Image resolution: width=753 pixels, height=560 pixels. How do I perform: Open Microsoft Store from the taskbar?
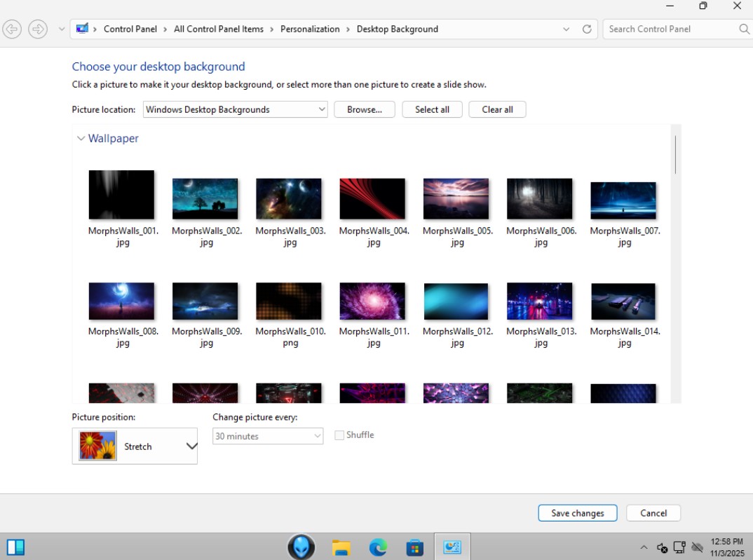click(x=415, y=547)
